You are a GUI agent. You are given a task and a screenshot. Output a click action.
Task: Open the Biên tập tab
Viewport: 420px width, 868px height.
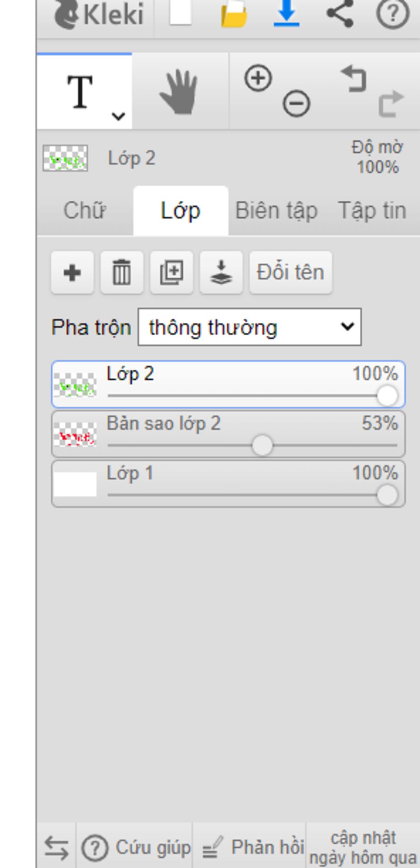tap(276, 211)
